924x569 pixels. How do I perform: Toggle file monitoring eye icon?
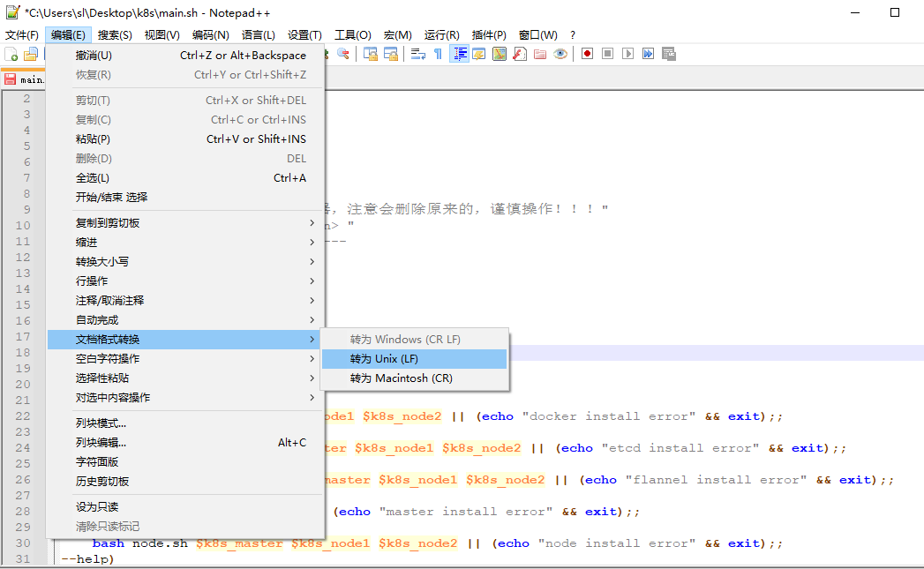coord(560,54)
